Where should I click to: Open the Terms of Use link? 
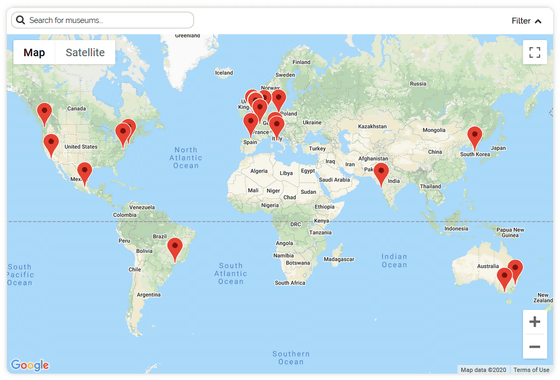(531, 370)
